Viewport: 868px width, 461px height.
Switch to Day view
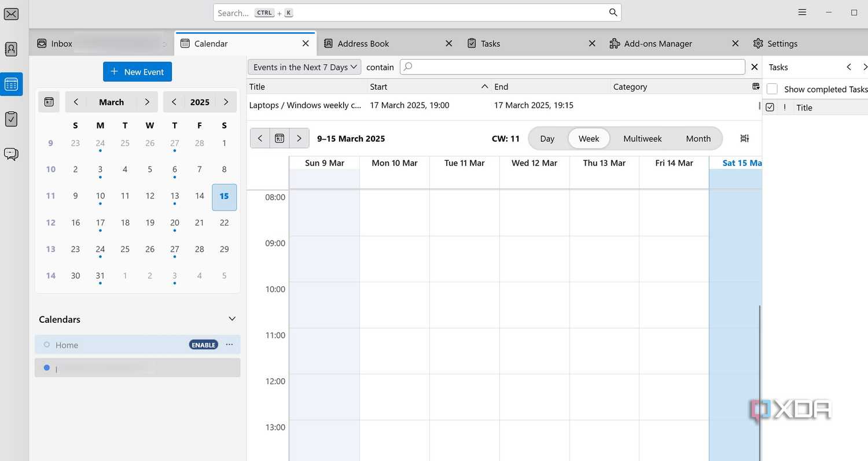tap(547, 139)
